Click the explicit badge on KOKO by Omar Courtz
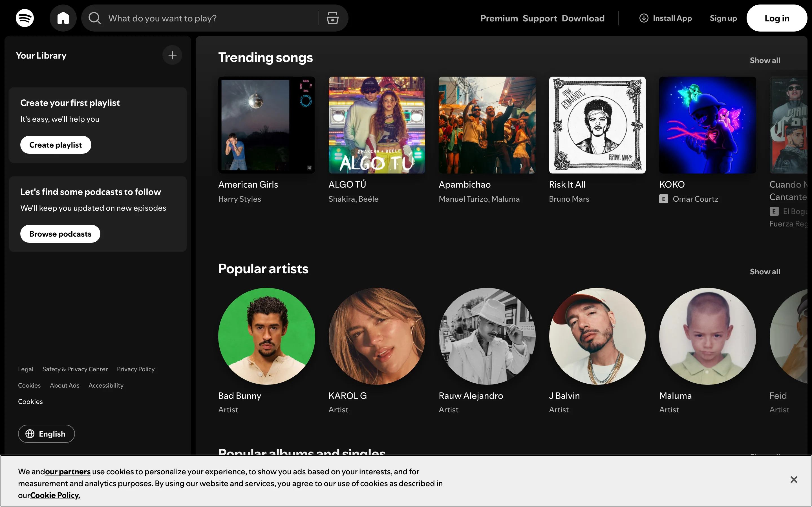This screenshot has height=507, width=812. pos(664,199)
